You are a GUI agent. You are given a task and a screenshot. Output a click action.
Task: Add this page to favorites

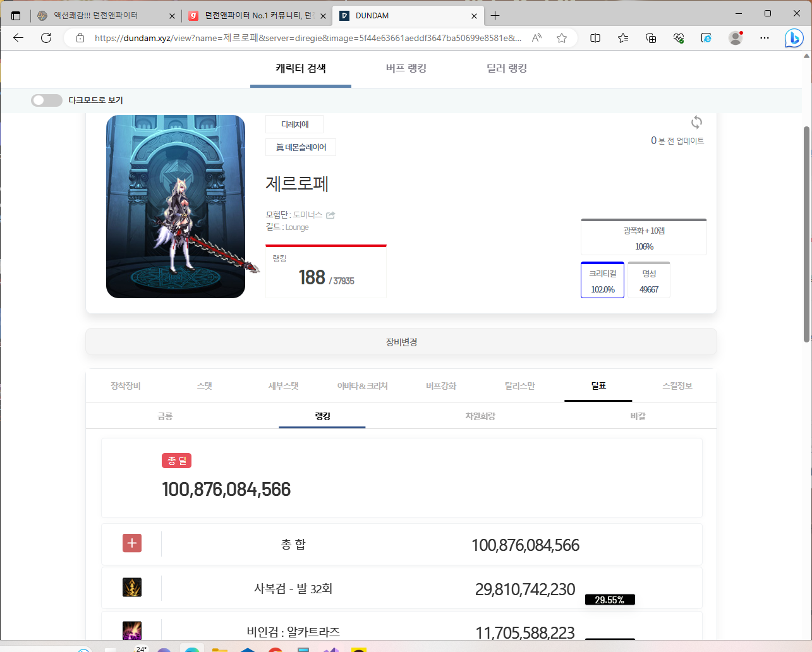(x=562, y=38)
